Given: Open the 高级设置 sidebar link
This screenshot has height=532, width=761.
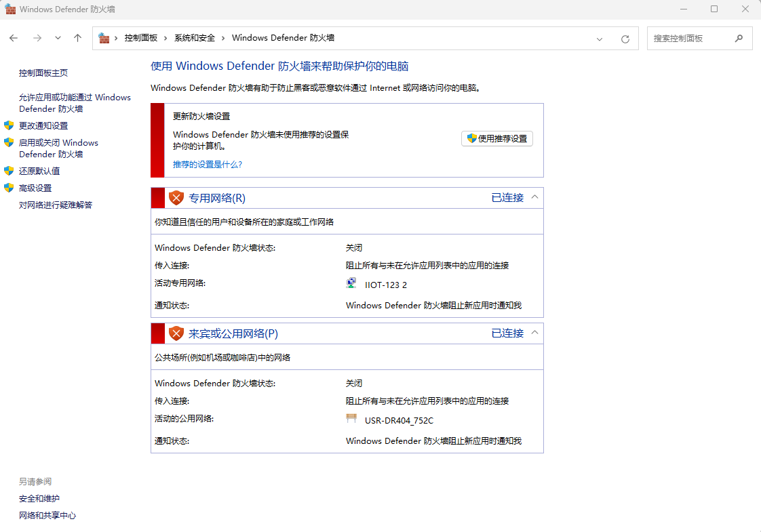Looking at the screenshot, I should 35,188.
